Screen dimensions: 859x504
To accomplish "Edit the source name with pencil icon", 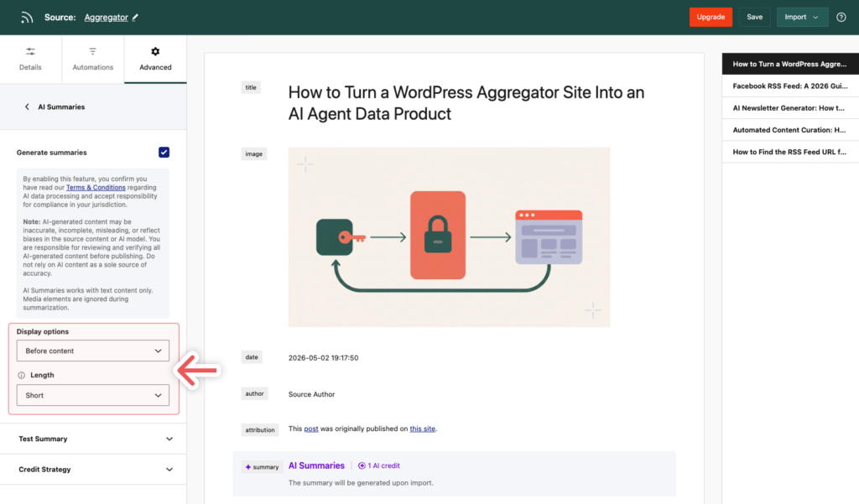I will tap(135, 17).
